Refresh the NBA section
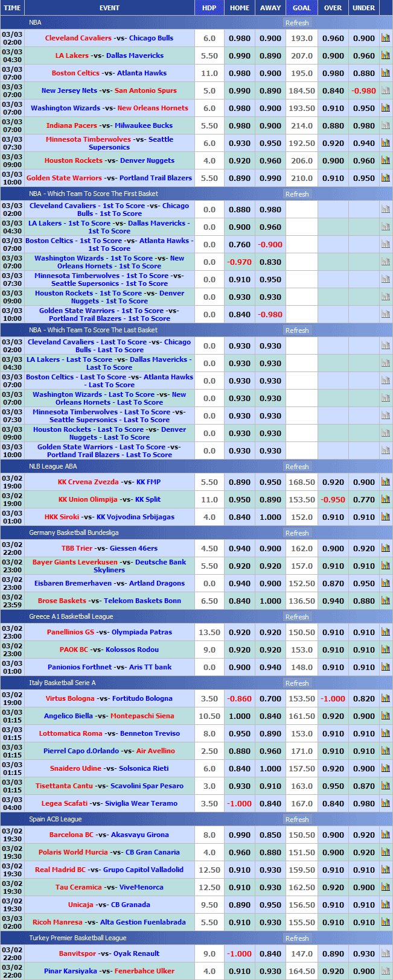Screen dimensions: 393x980 tap(297, 23)
